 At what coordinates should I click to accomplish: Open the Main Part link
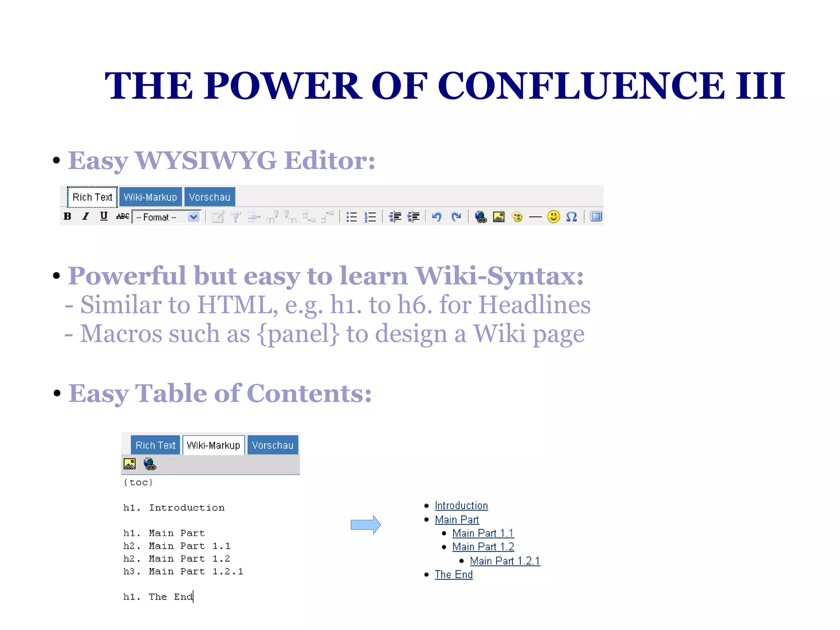click(x=457, y=520)
